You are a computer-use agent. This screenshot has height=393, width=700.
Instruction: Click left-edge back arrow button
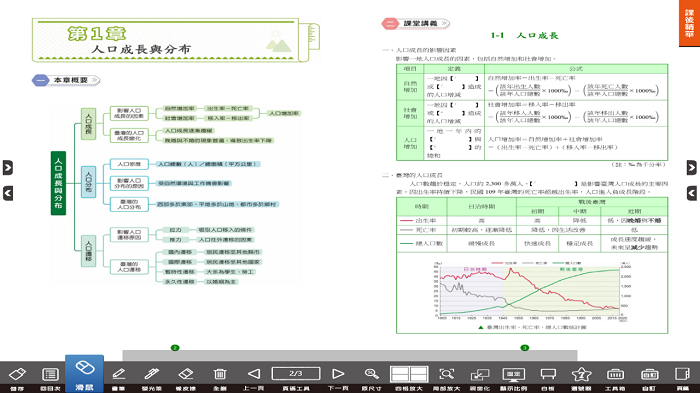point(8,193)
